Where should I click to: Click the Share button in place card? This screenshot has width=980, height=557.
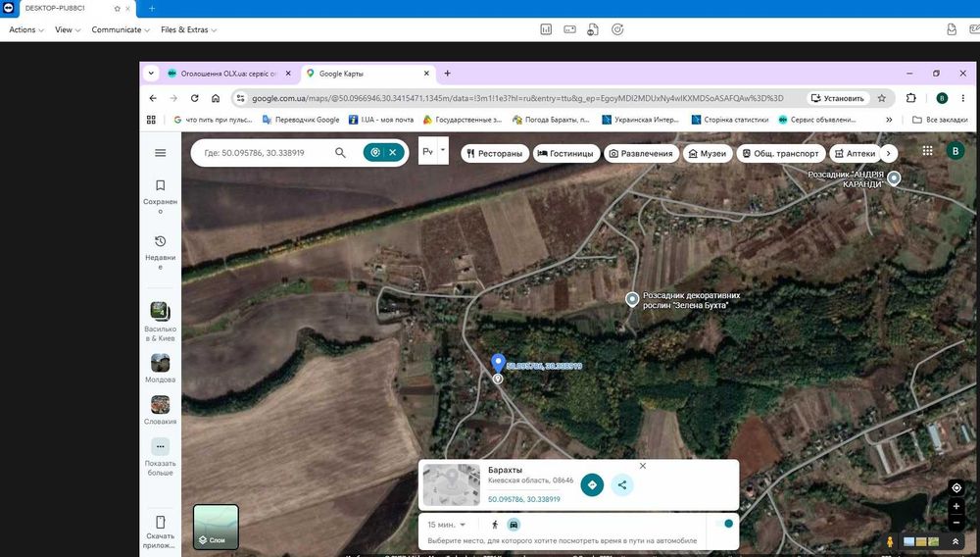(622, 484)
